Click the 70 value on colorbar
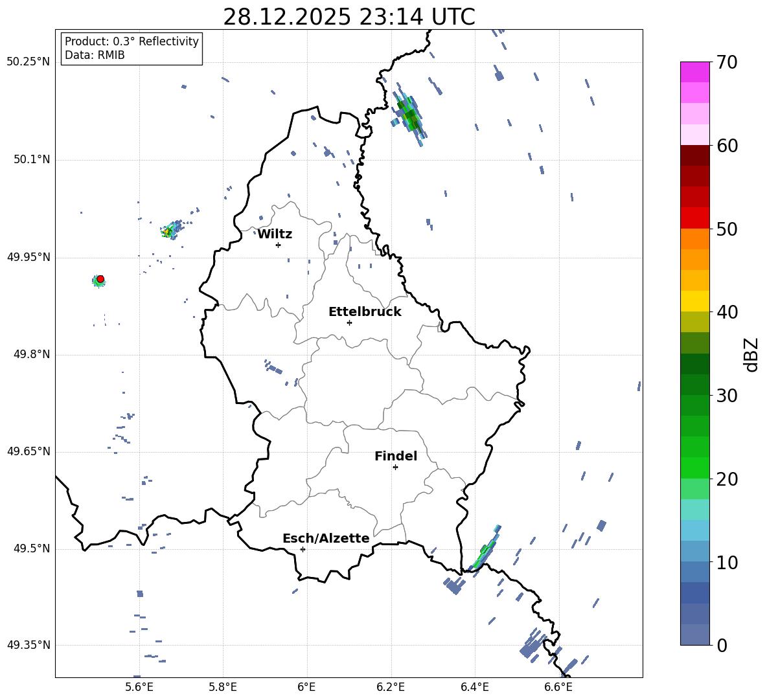 727,63
